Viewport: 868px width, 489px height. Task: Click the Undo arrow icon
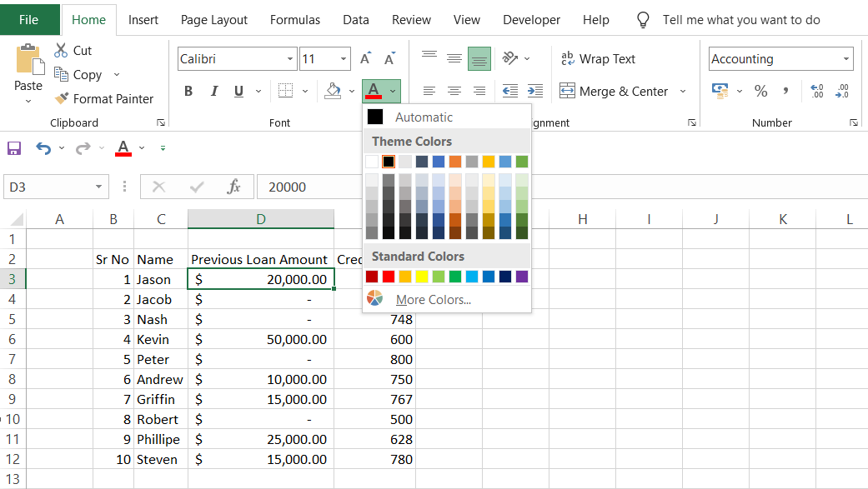(x=43, y=148)
